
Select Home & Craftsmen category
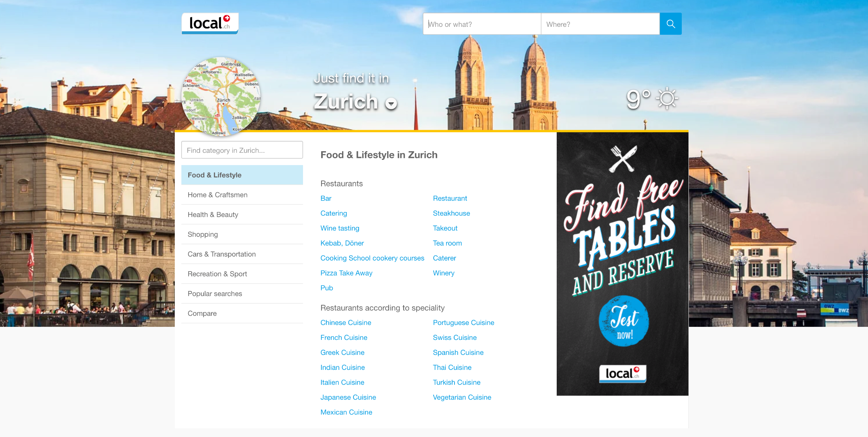pos(217,195)
